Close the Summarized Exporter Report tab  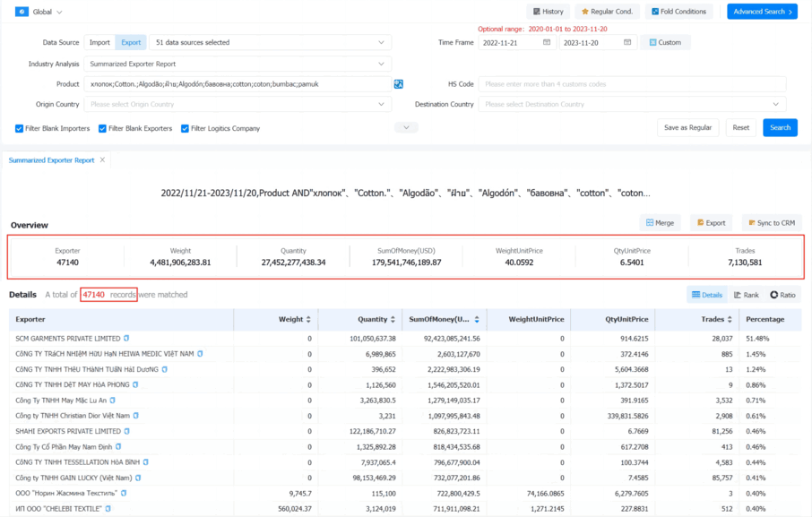(102, 159)
